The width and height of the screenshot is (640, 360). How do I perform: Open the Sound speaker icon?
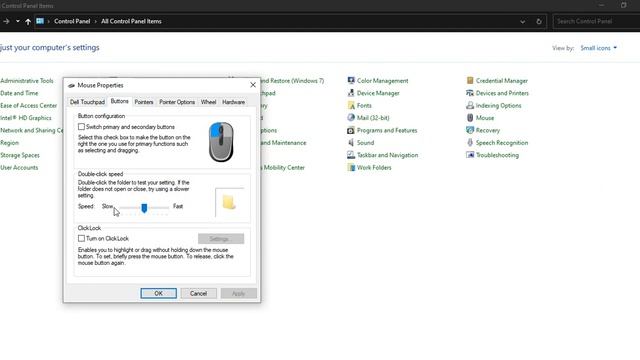pos(351,142)
